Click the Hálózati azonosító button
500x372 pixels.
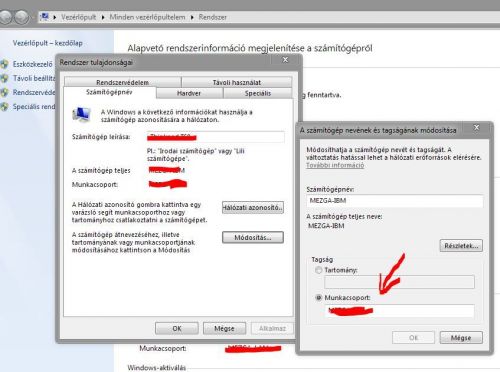point(253,207)
